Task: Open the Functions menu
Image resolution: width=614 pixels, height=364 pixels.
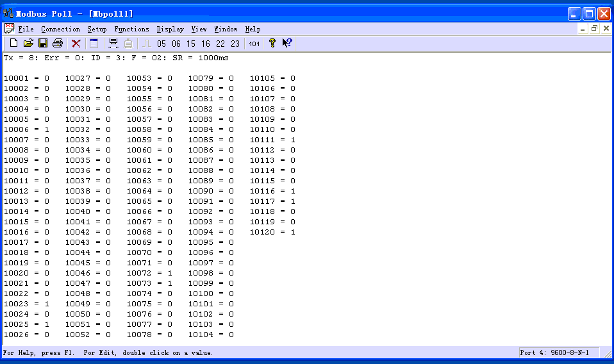Action: pyautogui.click(x=131, y=29)
